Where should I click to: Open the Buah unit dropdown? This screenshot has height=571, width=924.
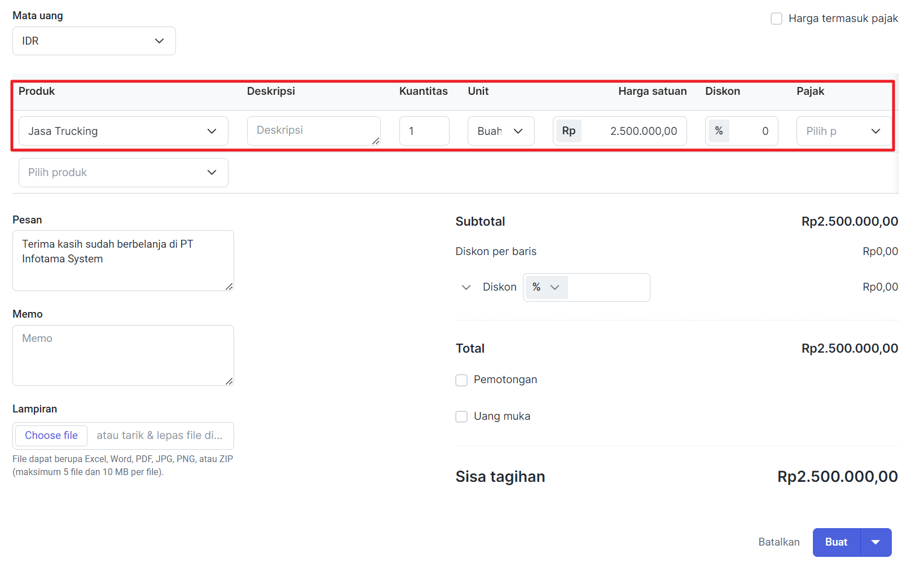coord(500,131)
